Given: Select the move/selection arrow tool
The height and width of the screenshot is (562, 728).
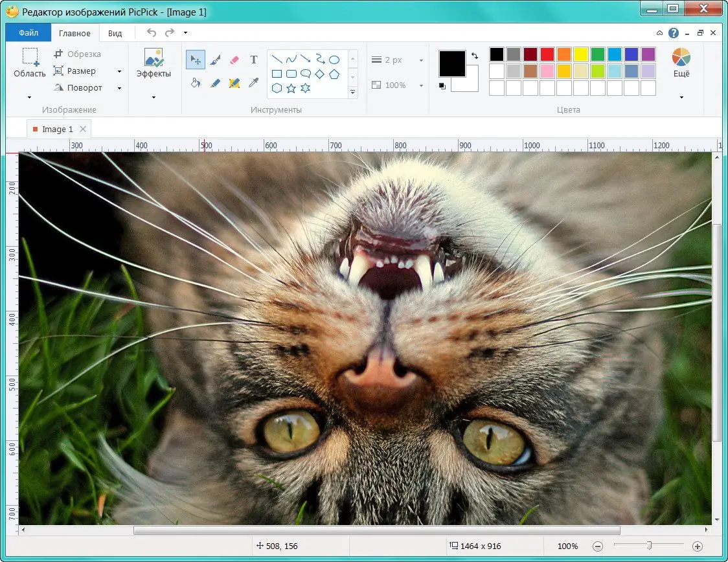Looking at the screenshot, I should [196, 60].
